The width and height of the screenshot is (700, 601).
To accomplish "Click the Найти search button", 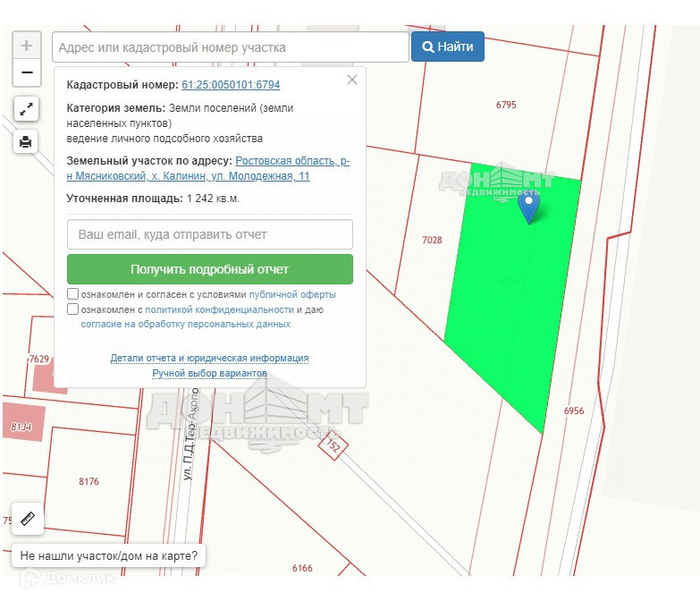I will (x=448, y=47).
